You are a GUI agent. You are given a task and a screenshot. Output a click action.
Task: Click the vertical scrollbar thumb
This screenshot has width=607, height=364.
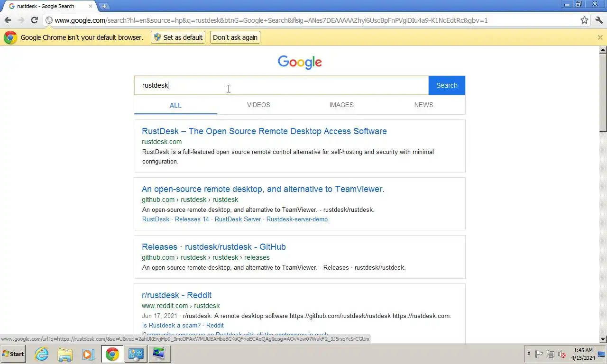click(x=603, y=92)
